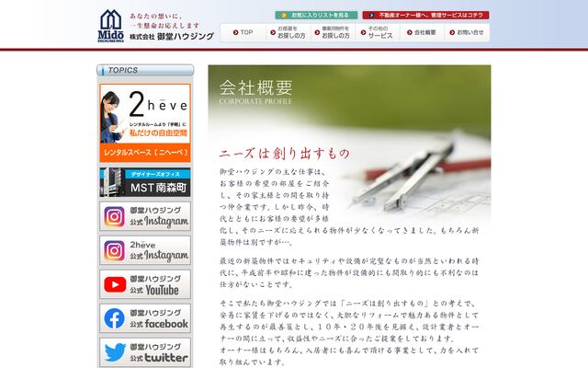Click the 会社概要 page heading
Screen dimensions: 588x368
coord(255,87)
